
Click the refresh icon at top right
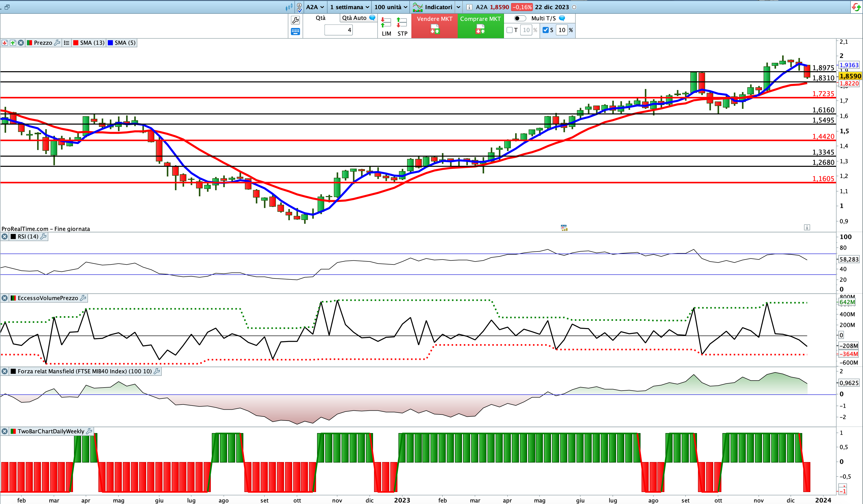pyautogui.click(x=856, y=7)
